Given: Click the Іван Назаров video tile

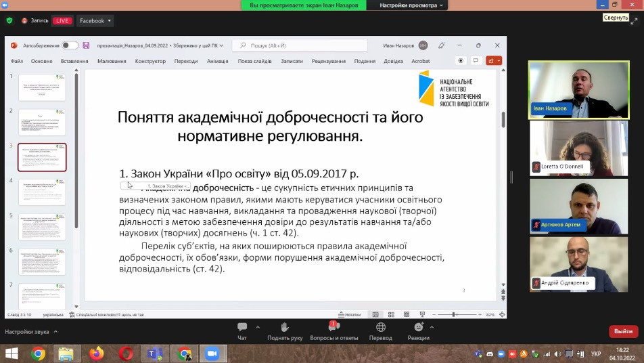Looking at the screenshot, I should pos(578,90).
